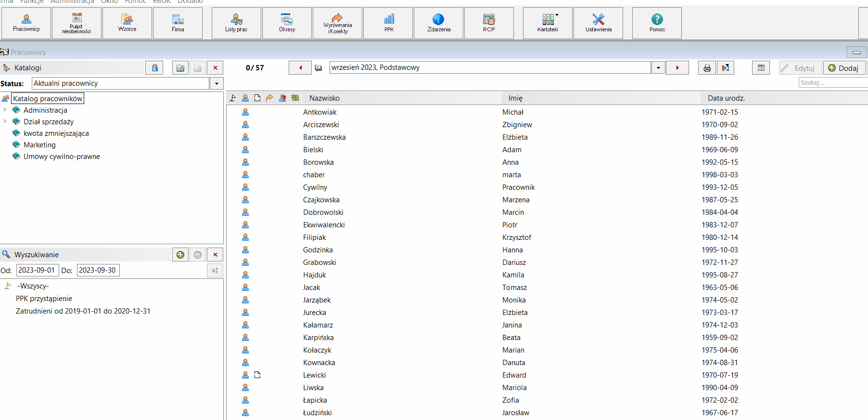868x420 pixels.
Task: Click the Szukaj search field
Action: [833, 83]
